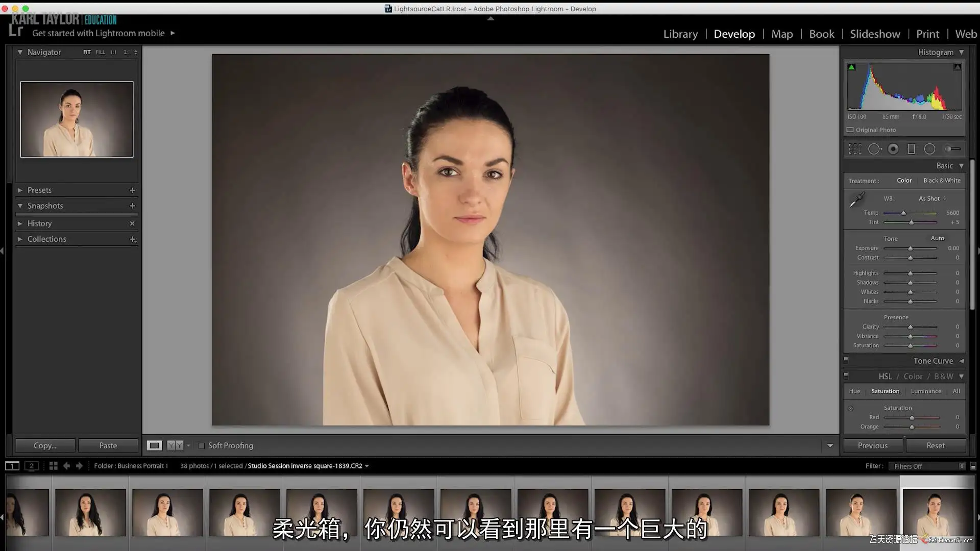Select the Spot Removal tool
Screen dimensions: 980x551
874,149
